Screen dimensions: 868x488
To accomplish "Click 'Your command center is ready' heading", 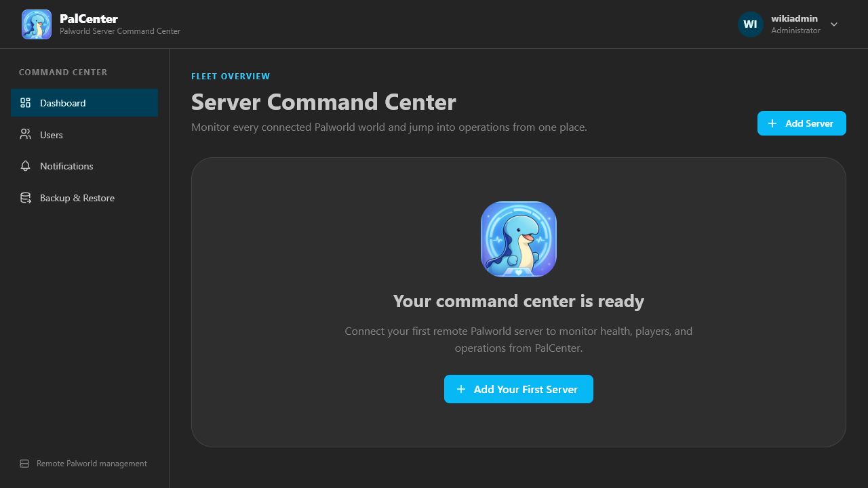I will [519, 301].
